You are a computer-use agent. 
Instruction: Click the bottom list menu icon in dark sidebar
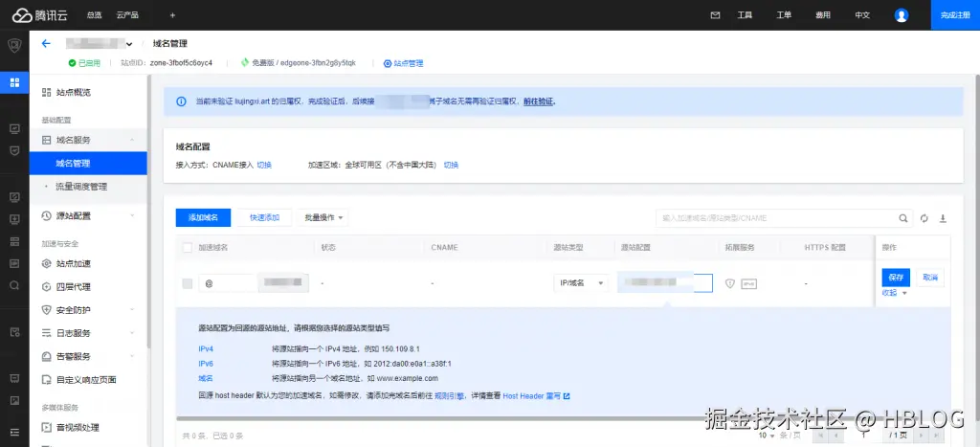click(x=14, y=432)
